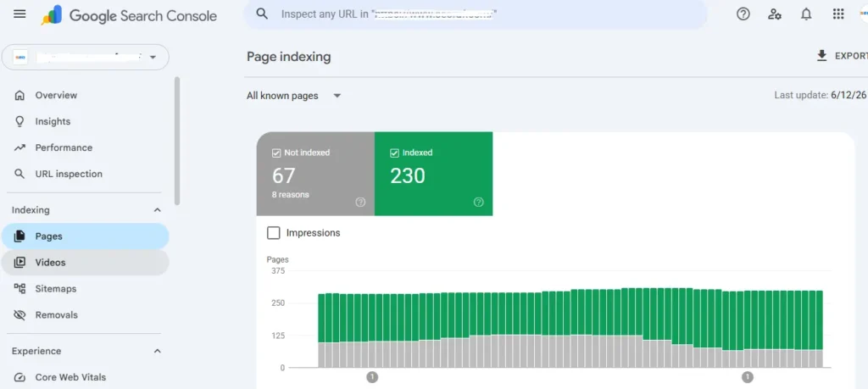The image size is (868, 389).
Task: Click help icon in Indexed card
Action: pos(479,202)
